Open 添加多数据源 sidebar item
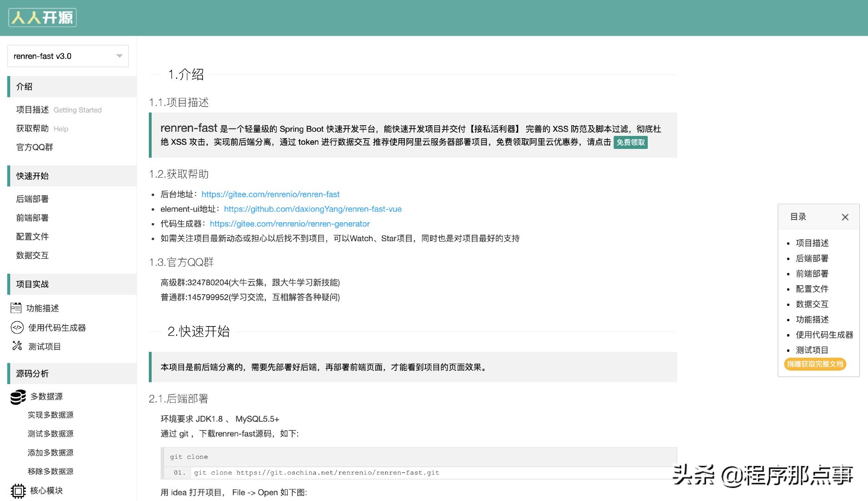 coord(51,453)
